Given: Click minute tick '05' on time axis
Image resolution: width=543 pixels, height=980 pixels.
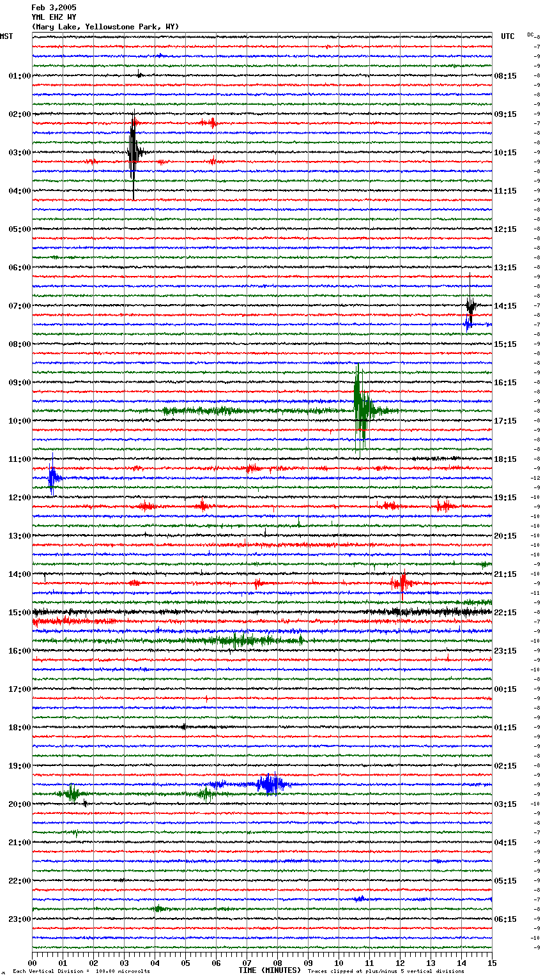Looking at the screenshot, I should pos(185,963).
